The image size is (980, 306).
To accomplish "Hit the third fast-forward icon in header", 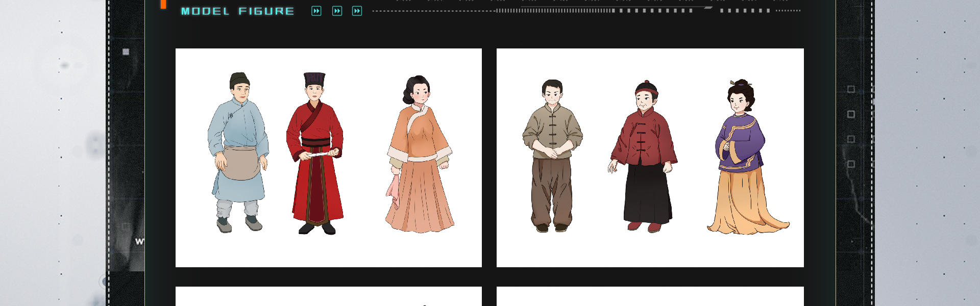I will (357, 11).
